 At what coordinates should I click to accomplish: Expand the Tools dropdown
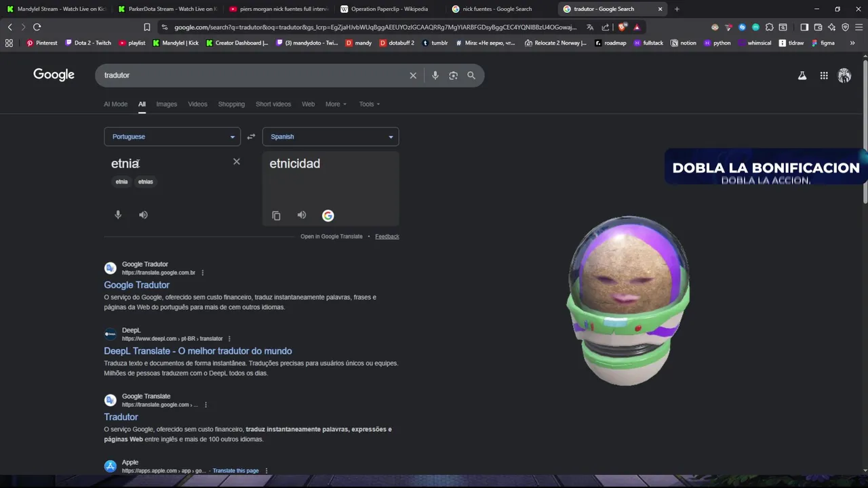[x=370, y=104]
